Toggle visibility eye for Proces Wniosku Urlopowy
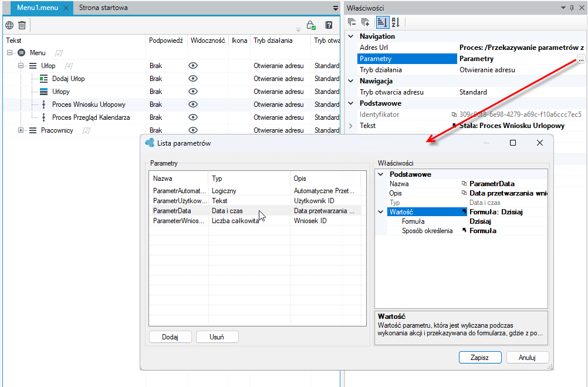The width and height of the screenshot is (588, 387). pos(192,105)
